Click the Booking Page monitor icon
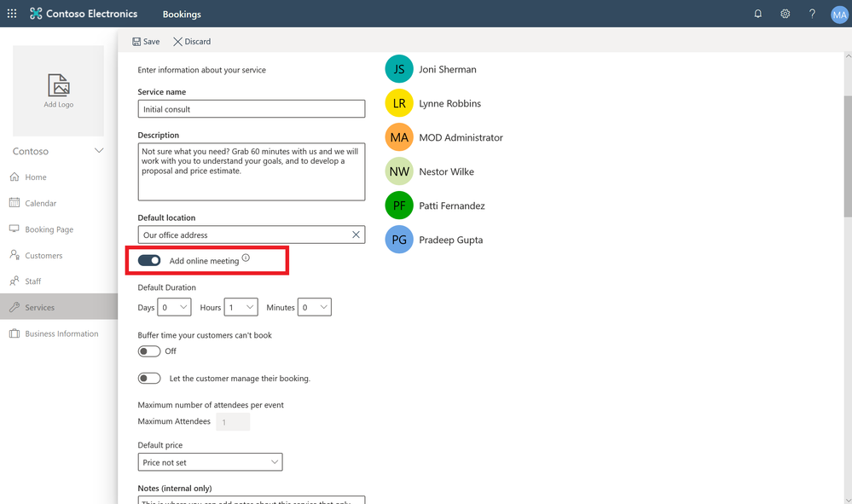 tap(14, 229)
